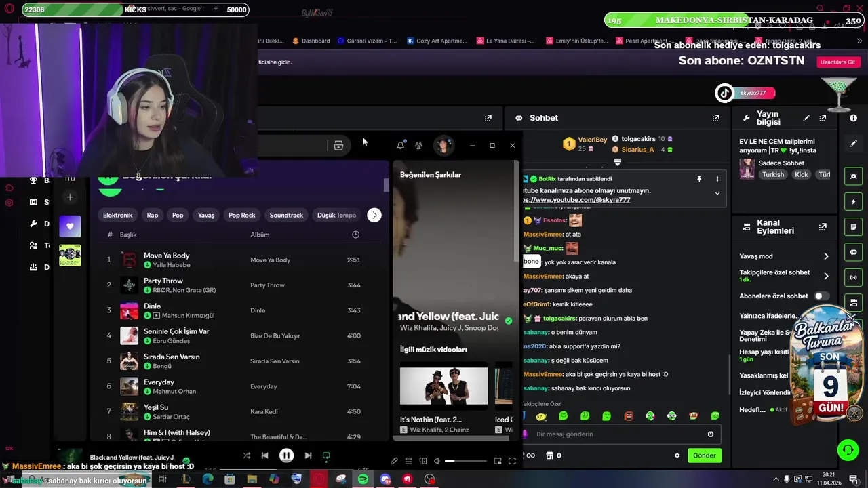Screen dimensions: 868x488
Task: Edit Yayın bilgisi with pencil icon
Action: click(x=806, y=118)
